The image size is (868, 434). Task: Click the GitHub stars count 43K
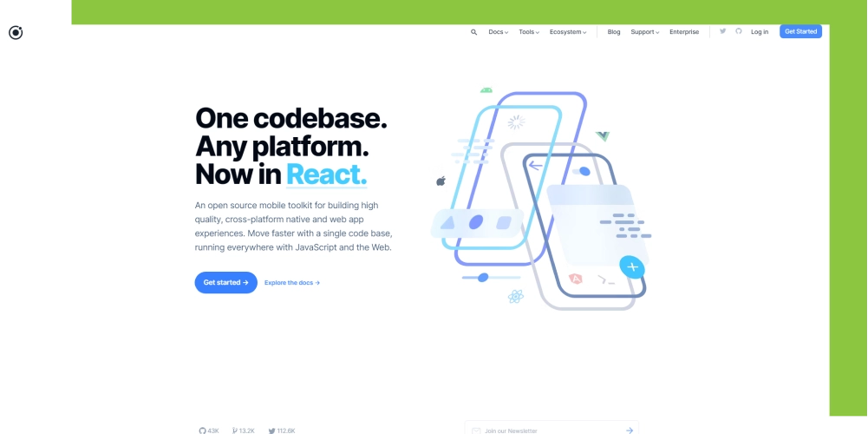[209, 430]
